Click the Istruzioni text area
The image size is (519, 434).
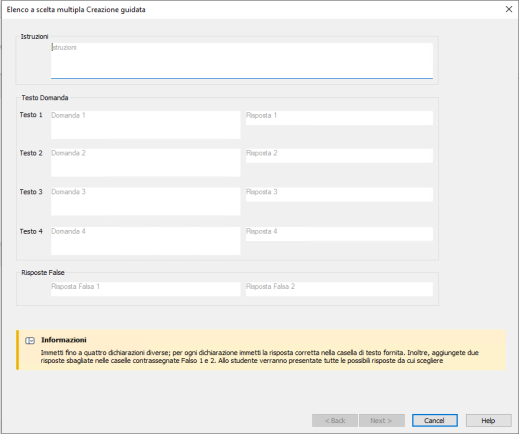(x=242, y=61)
